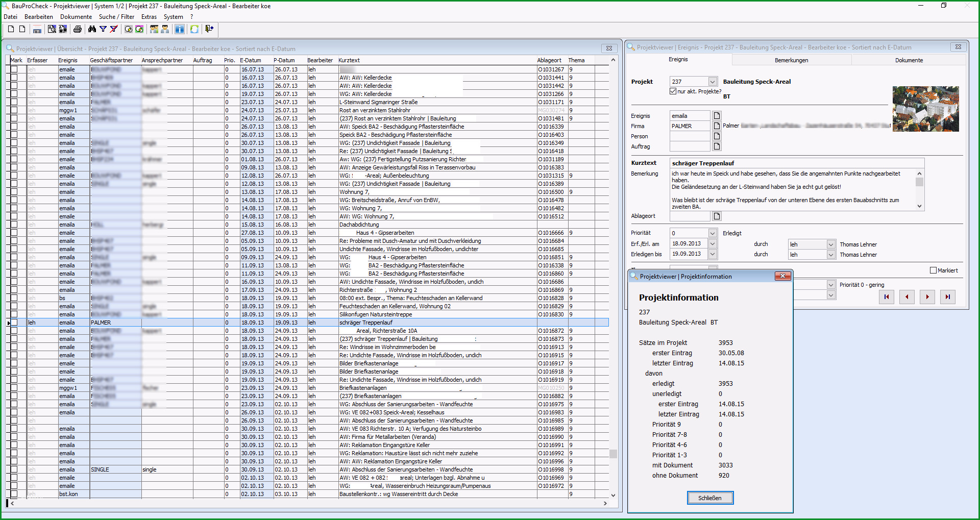Mark checkbox in row 'L-Steinwand Sigmaringer Straße'
Image resolution: width=980 pixels, height=520 pixels.
pos(14,102)
